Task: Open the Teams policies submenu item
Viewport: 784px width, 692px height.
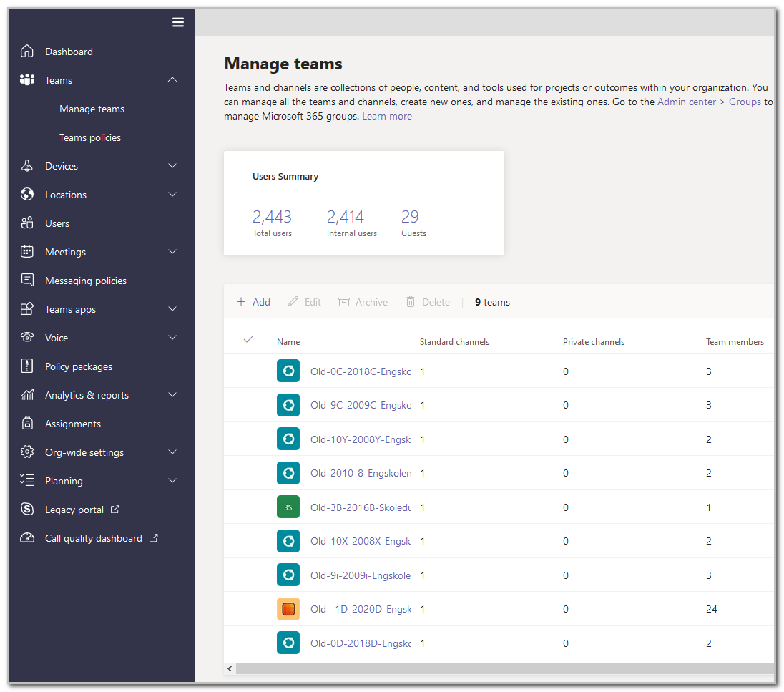Action: [x=90, y=137]
